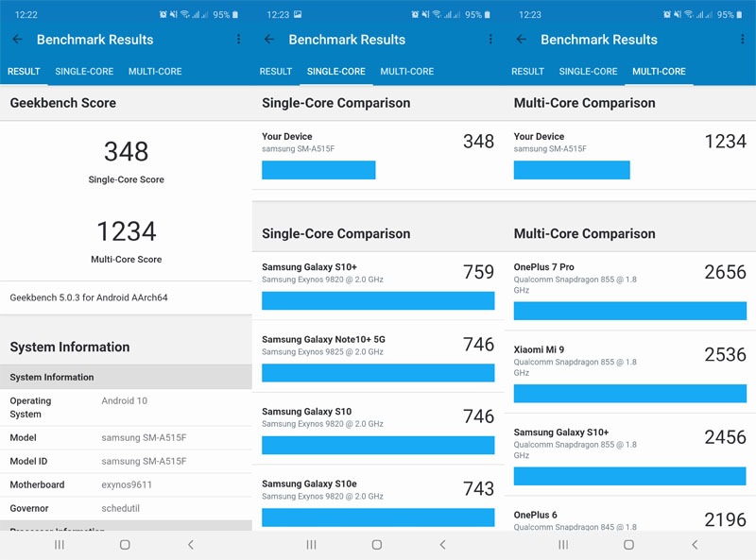
Task: Tap the 2656 multi-core score
Action: click(725, 272)
